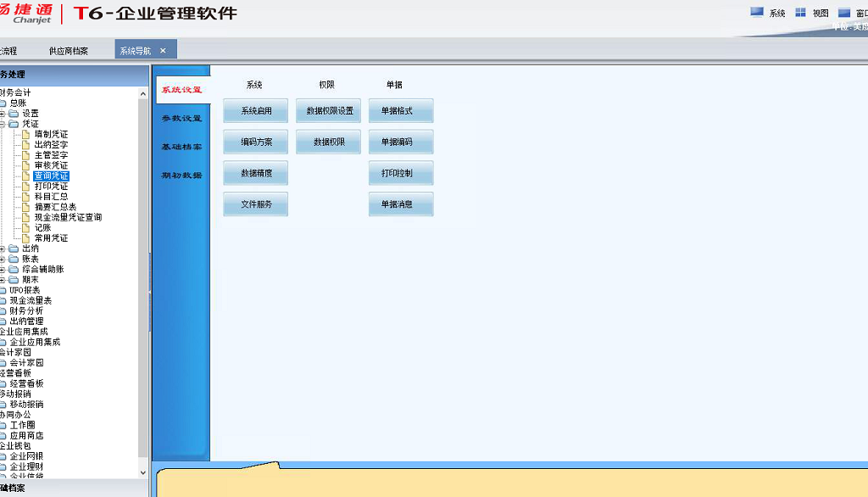Expand the 期末 tree node

pyautogui.click(x=3, y=280)
